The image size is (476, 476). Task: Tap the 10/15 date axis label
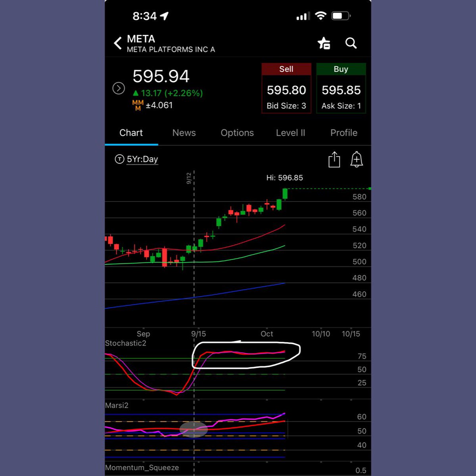pyautogui.click(x=351, y=334)
